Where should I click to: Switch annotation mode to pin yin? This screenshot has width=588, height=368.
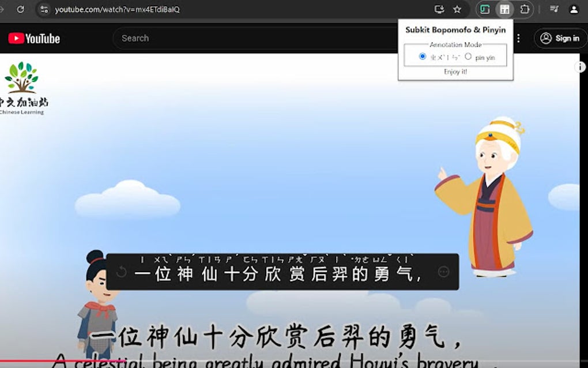tap(467, 56)
